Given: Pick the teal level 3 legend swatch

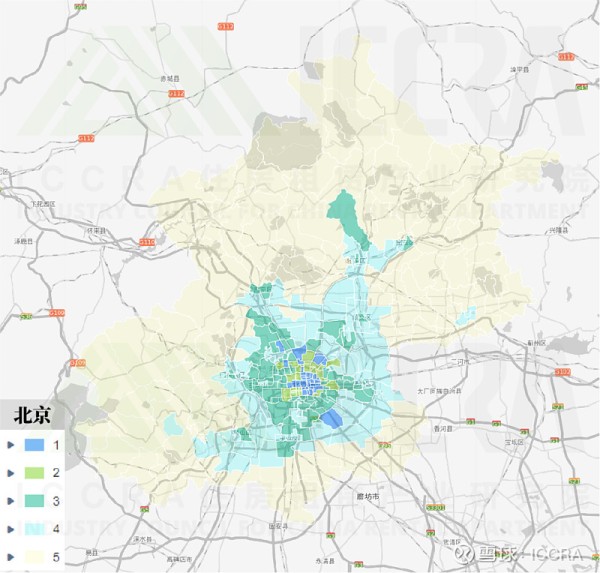Looking at the screenshot, I should point(36,499).
